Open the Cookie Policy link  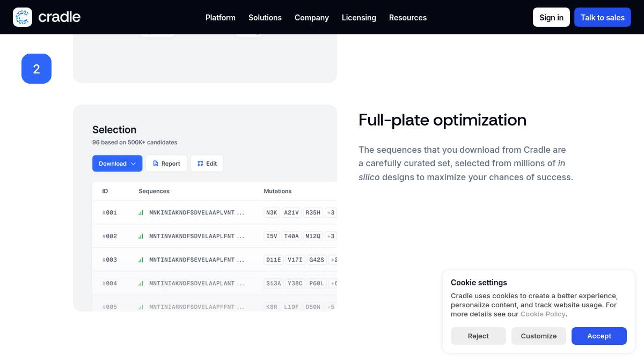pyautogui.click(x=543, y=314)
